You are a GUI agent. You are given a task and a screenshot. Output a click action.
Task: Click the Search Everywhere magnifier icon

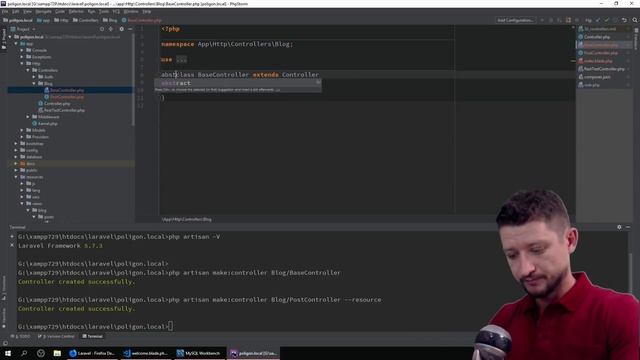click(x=635, y=20)
